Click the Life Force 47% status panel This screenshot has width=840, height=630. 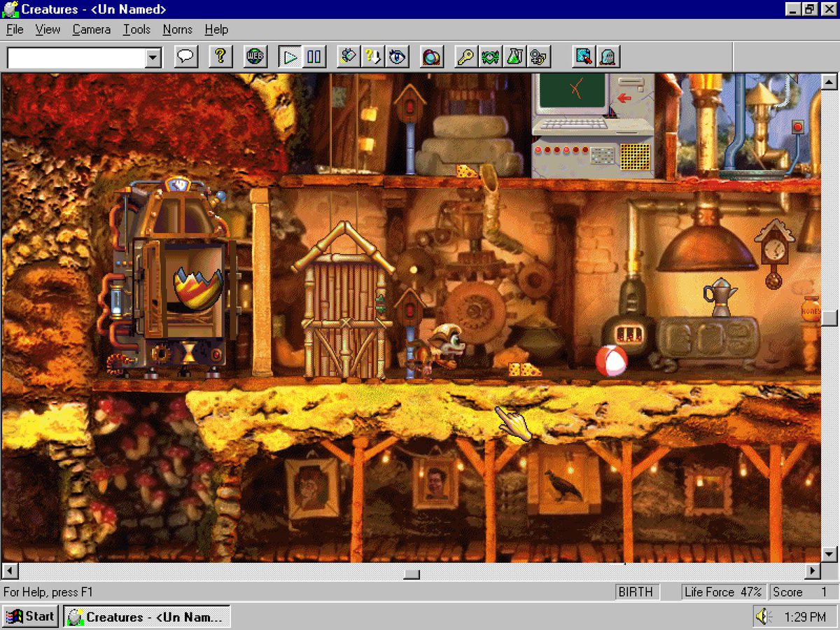tap(723, 592)
